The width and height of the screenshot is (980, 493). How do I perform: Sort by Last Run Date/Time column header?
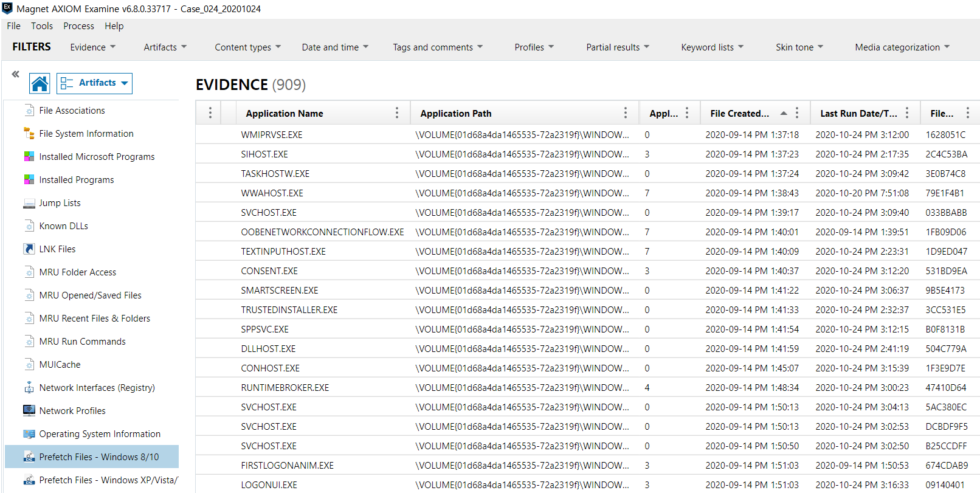tap(859, 113)
